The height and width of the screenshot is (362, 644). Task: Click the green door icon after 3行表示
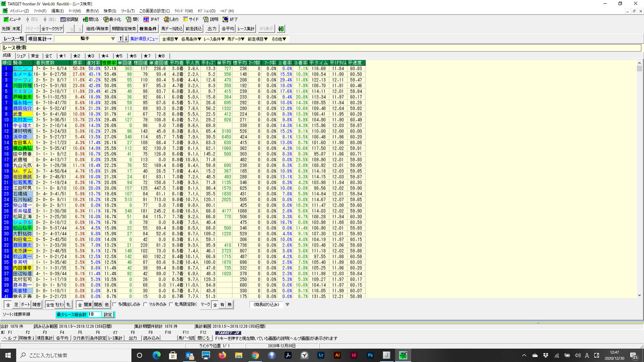pos(281,29)
